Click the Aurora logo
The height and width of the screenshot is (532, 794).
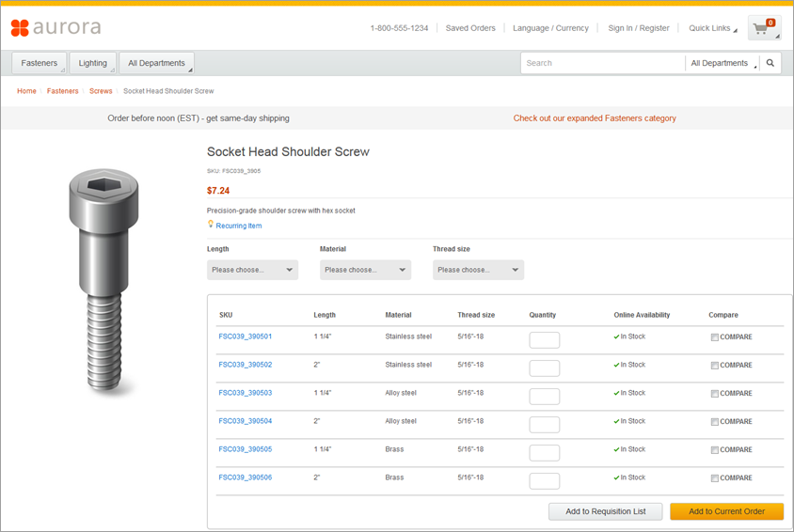[56, 28]
